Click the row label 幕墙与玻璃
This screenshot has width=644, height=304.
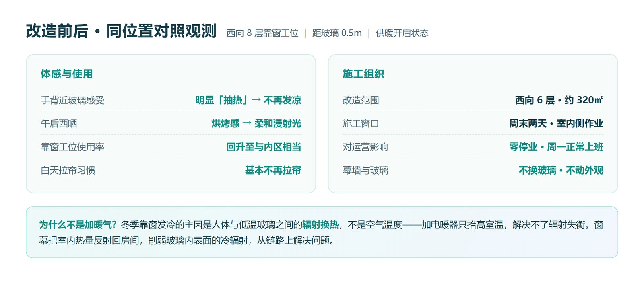(x=365, y=170)
